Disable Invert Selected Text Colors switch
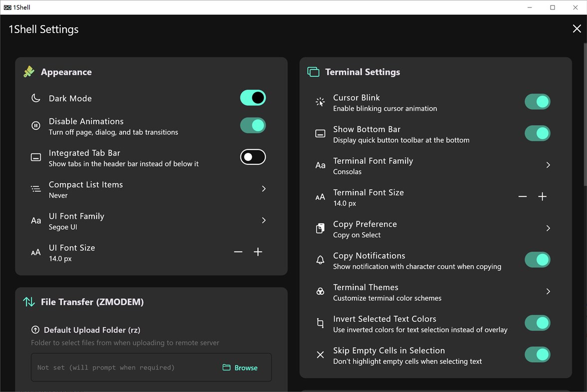587x392 pixels. tap(537, 323)
